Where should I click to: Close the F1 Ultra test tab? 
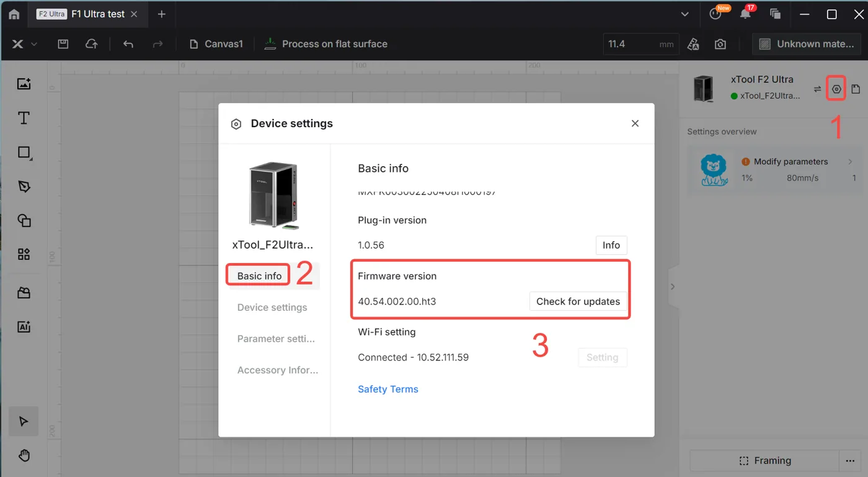coord(134,14)
